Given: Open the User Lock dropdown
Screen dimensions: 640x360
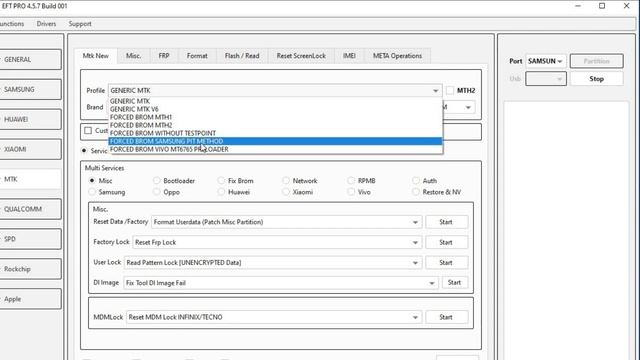Looking at the screenshot, I should 273,263.
